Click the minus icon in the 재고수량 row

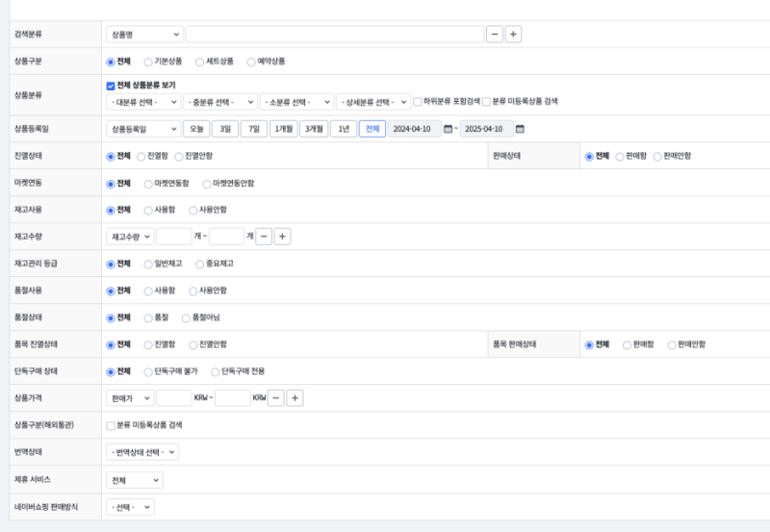[264, 237]
